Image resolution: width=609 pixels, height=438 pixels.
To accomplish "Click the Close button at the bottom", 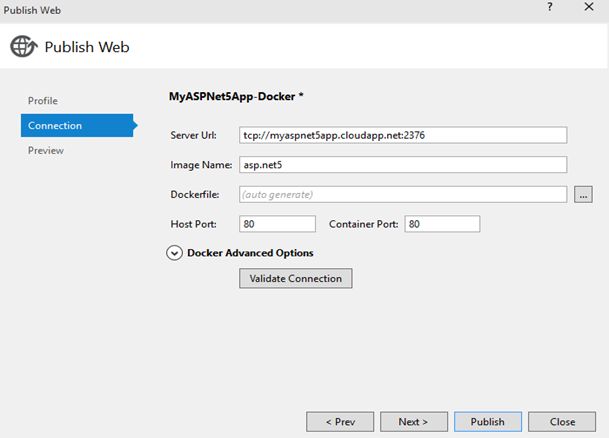I will (x=562, y=422).
